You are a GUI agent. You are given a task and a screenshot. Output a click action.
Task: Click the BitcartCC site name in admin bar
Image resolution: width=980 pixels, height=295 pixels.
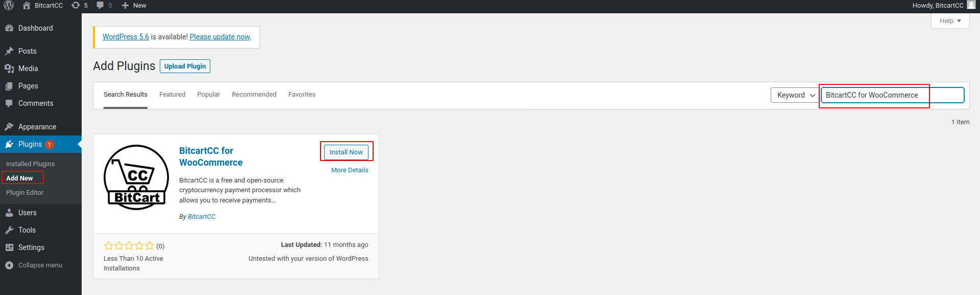(49, 6)
